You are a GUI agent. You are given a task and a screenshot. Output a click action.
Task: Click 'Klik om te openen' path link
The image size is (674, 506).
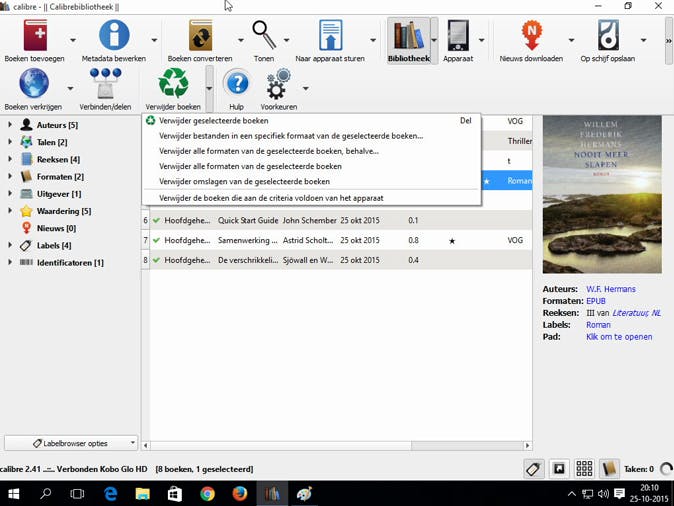click(x=619, y=337)
